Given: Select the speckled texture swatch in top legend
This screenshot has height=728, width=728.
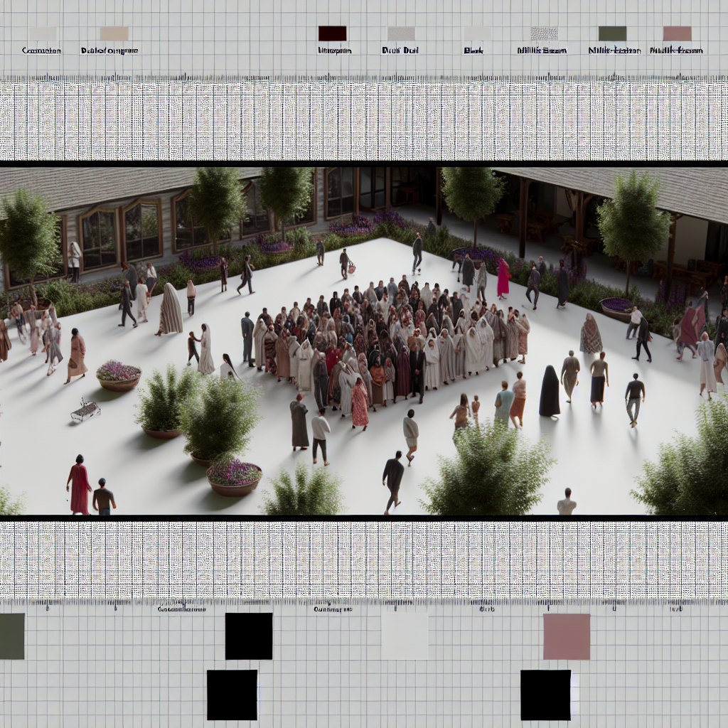Looking at the screenshot, I should coord(544,33).
